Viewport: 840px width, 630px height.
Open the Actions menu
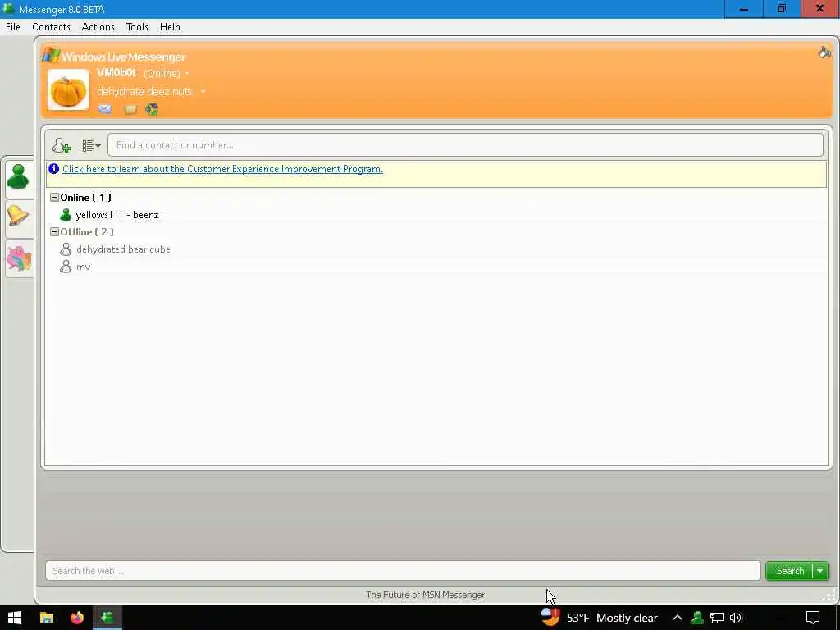98,27
